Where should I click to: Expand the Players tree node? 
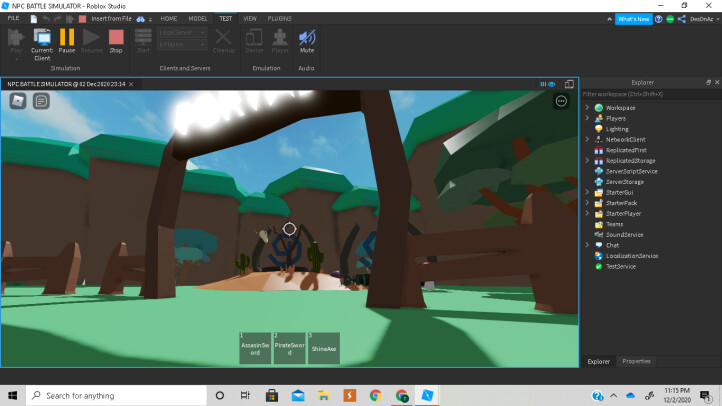(x=587, y=118)
